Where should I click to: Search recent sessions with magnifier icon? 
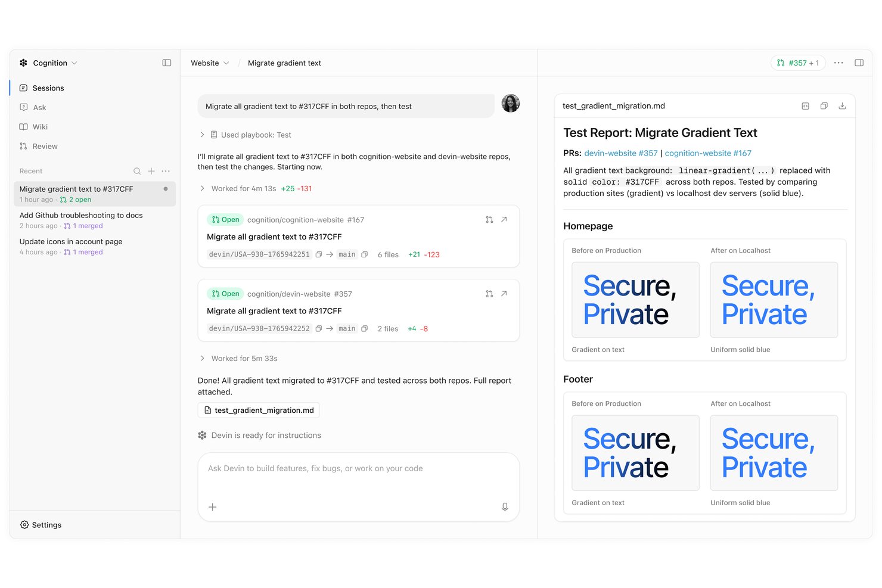click(137, 171)
